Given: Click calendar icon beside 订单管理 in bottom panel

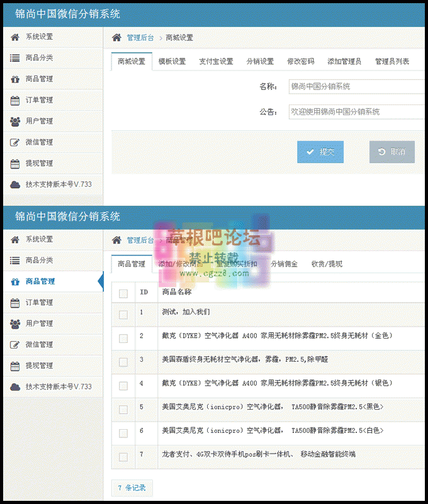Looking at the screenshot, I should pos(15,303).
